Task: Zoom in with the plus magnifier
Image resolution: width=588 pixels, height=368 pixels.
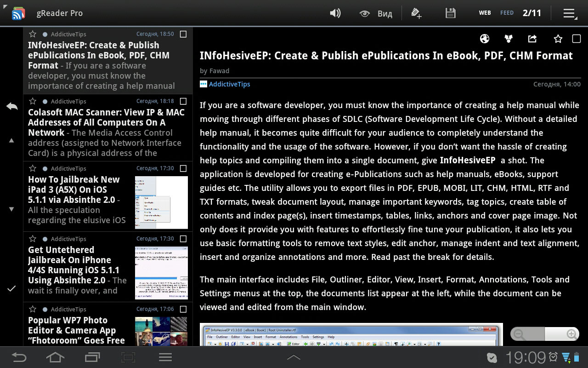Action: click(x=571, y=334)
